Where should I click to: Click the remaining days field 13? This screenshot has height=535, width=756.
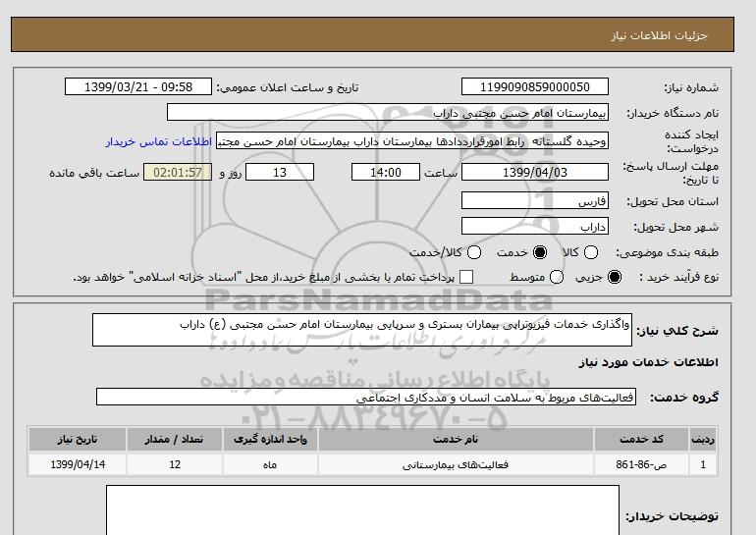pyautogui.click(x=280, y=172)
